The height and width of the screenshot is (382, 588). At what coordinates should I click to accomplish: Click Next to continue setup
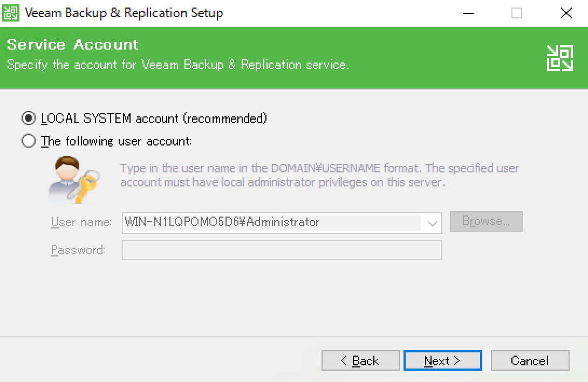click(442, 360)
